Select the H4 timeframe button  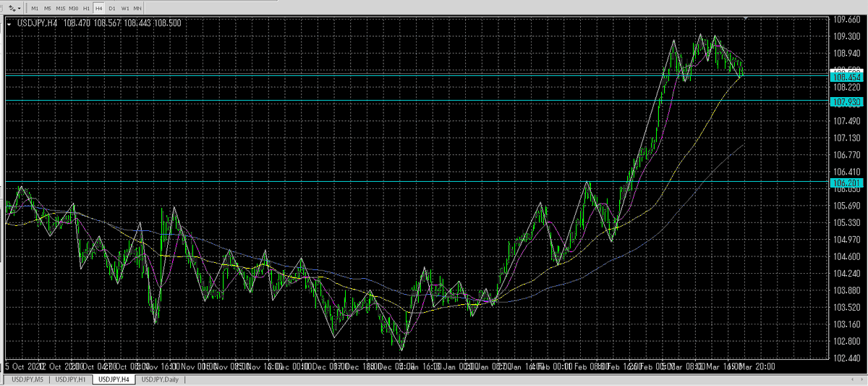click(x=99, y=7)
